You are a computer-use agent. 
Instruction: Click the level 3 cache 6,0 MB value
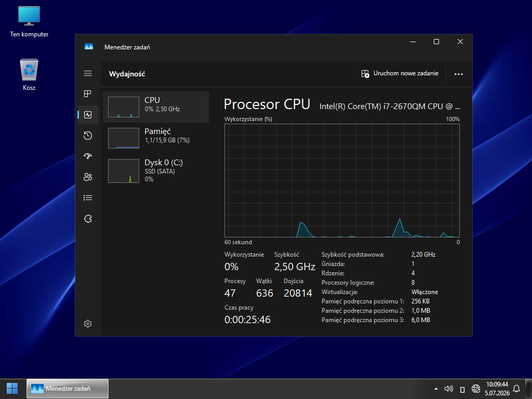point(421,320)
